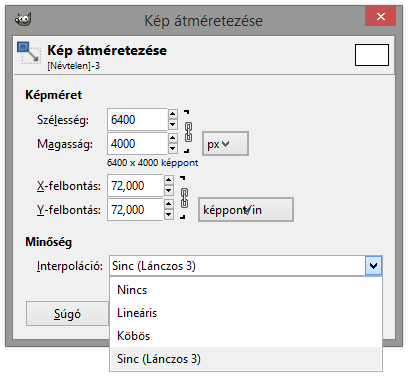Decrease Y-felbontás with the down arrow
This screenshot has height=377, width=408.
coord(169,215)
